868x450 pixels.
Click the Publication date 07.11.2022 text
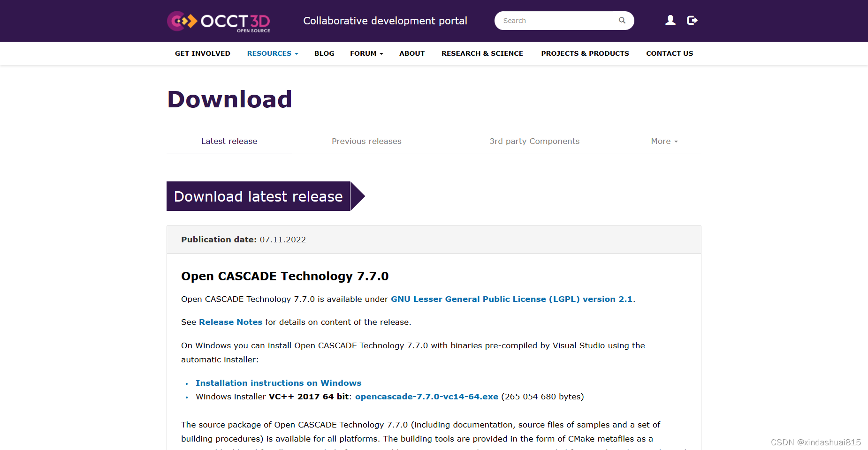pyautogui.click(x=244, y=240)
